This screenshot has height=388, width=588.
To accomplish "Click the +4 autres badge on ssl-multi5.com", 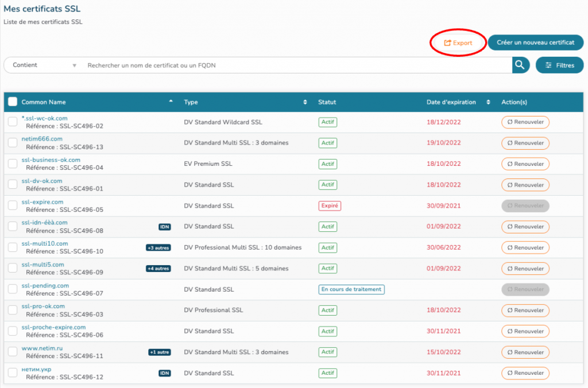I will point(158,269).
